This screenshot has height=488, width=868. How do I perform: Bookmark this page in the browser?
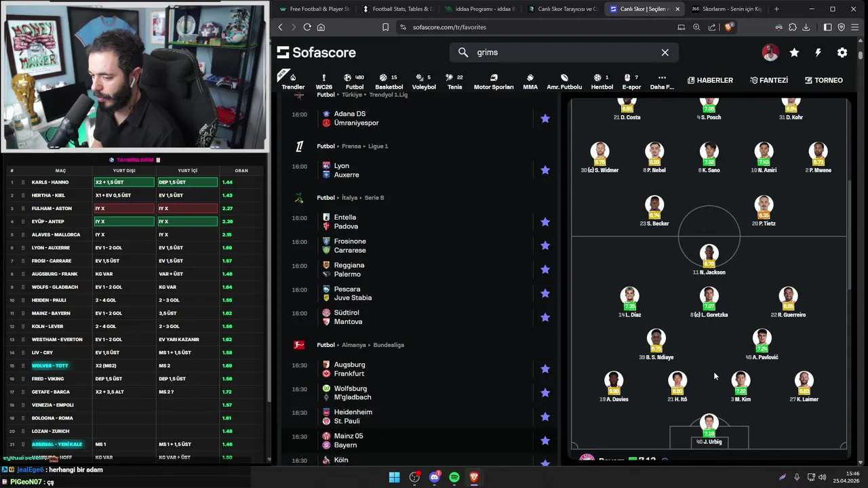click(385, 27)
